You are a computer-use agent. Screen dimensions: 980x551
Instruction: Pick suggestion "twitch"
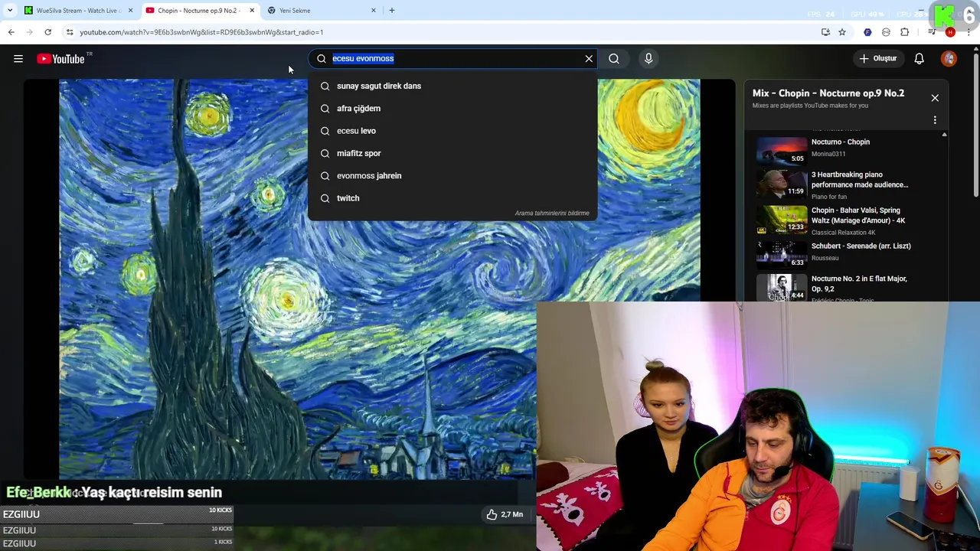(x=452, y=198)
